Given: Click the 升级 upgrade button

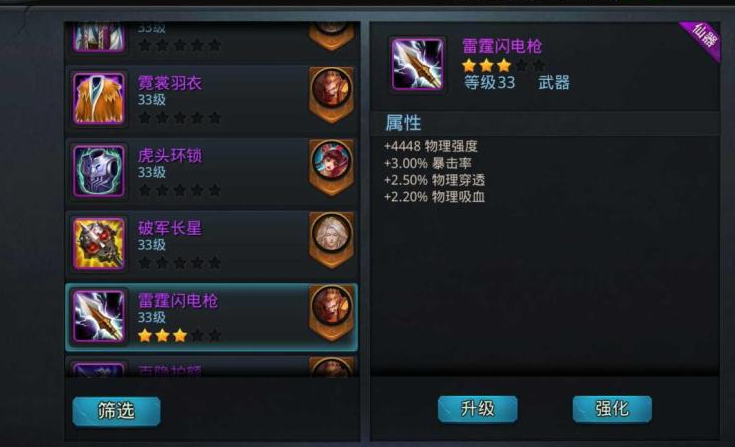Looking at the screenshot, I should 478,409.
